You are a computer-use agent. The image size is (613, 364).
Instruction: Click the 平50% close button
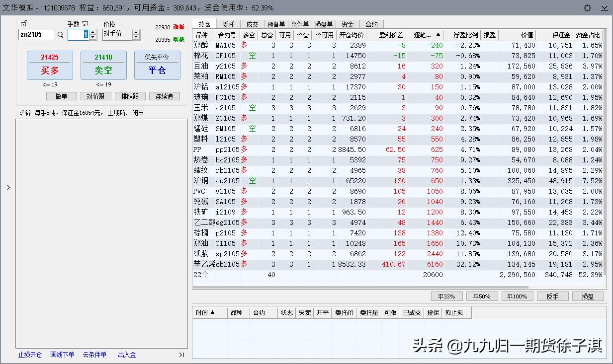pyautogui.click(x=482, y=296)
